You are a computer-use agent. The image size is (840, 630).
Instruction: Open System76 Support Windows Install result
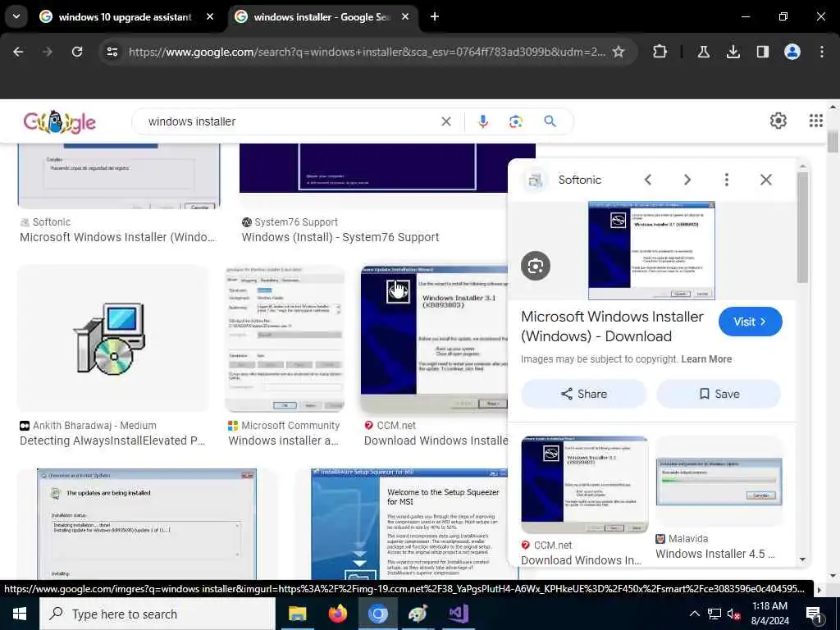point(340,237)
